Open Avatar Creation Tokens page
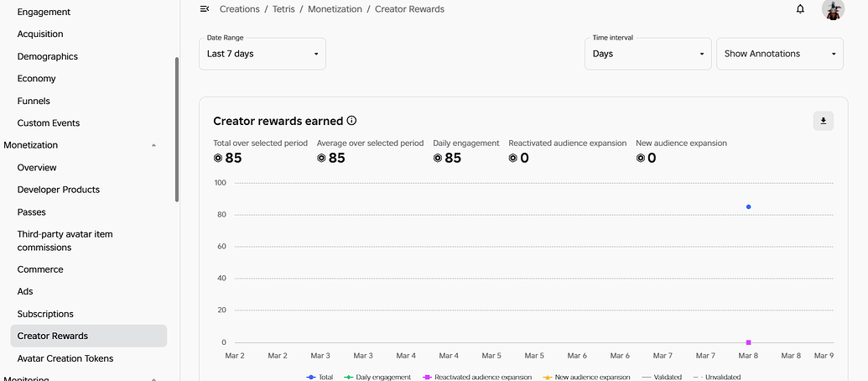This screenshot has height=381, width=868. pyautogui.click(x=65, y=358)
